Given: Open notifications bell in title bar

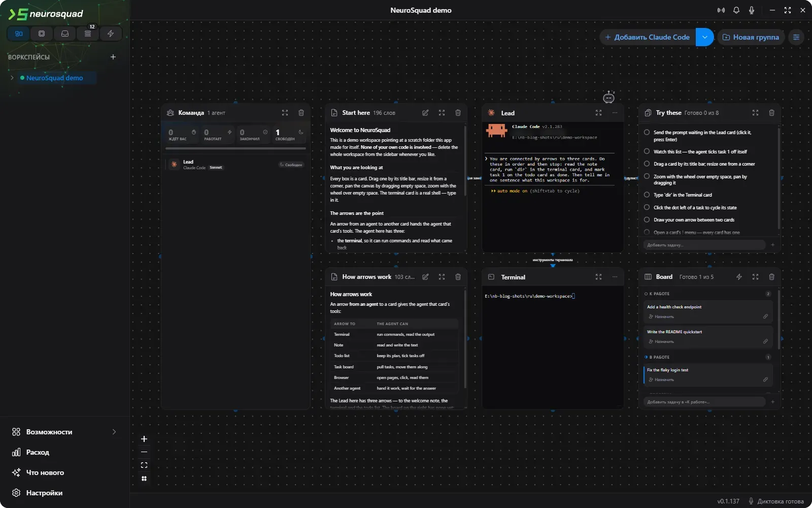Looking at the screenshot, I should click(736, 10).
